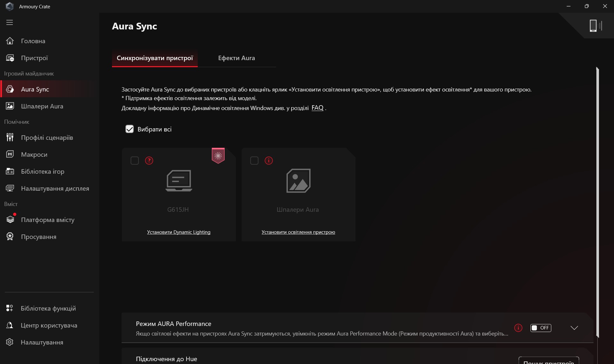Open the device panel icon in top-right corner
The image size is (614, 364).
point(595,26)
